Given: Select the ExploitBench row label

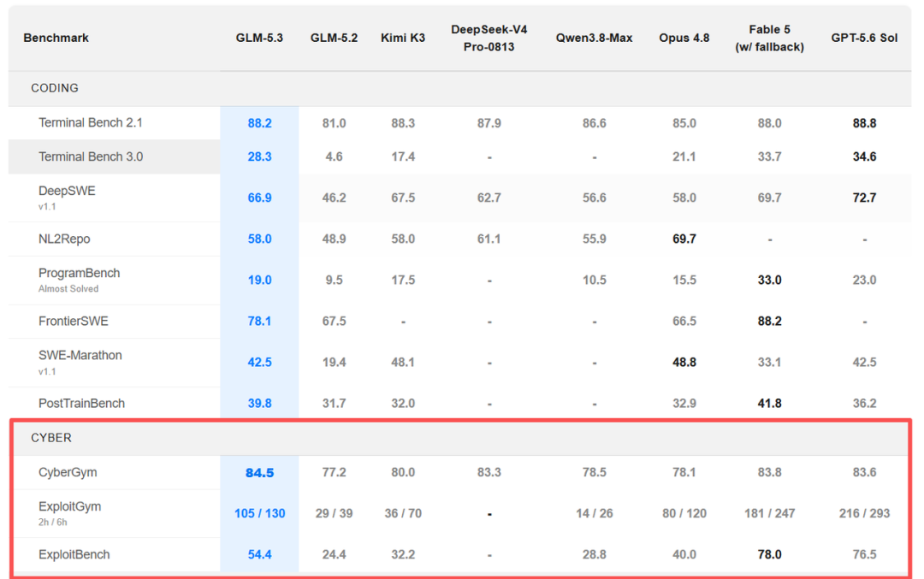Looking at the screenshot, I should pos(74,554).
